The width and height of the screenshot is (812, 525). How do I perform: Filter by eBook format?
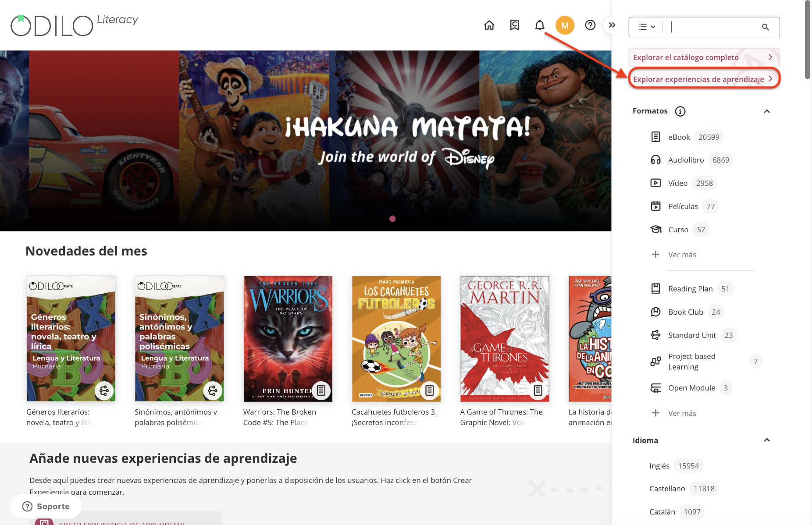pyautogui.click(x=687, y=137)
